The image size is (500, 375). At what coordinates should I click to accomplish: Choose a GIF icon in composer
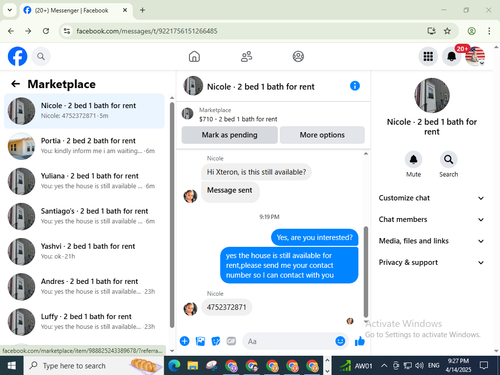[x=231, y=341]
